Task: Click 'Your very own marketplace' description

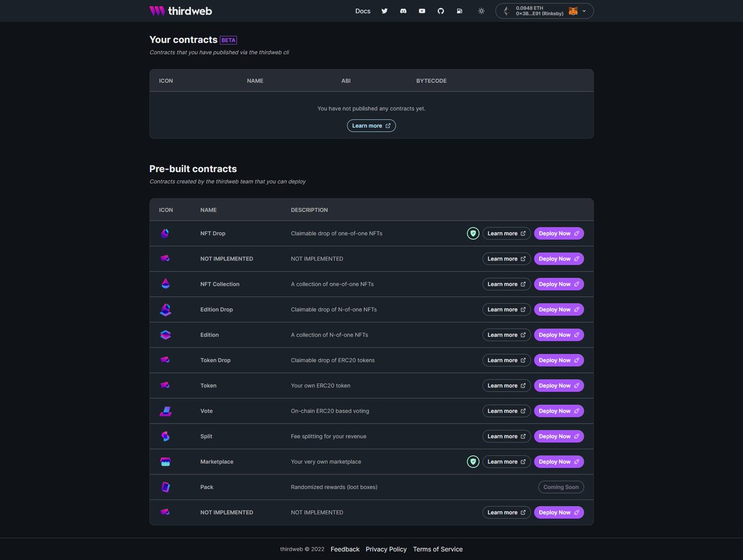Action: click(326, 462)
